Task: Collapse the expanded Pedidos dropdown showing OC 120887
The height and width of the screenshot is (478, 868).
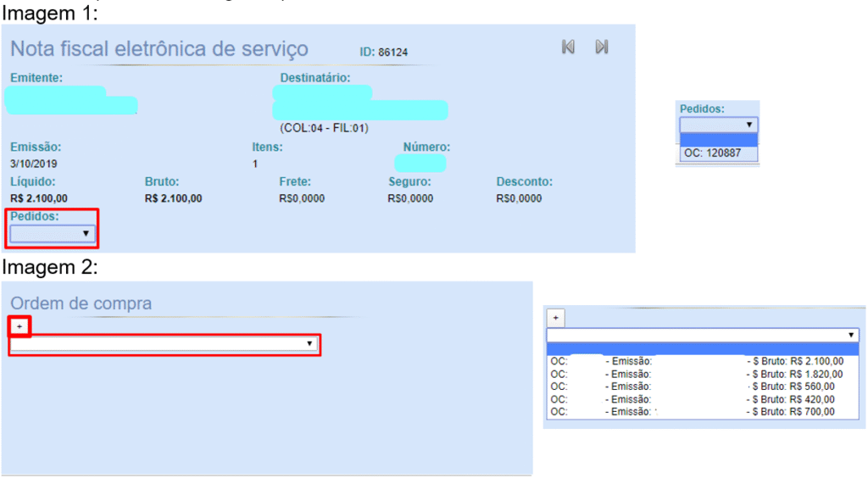Action: 718,125
